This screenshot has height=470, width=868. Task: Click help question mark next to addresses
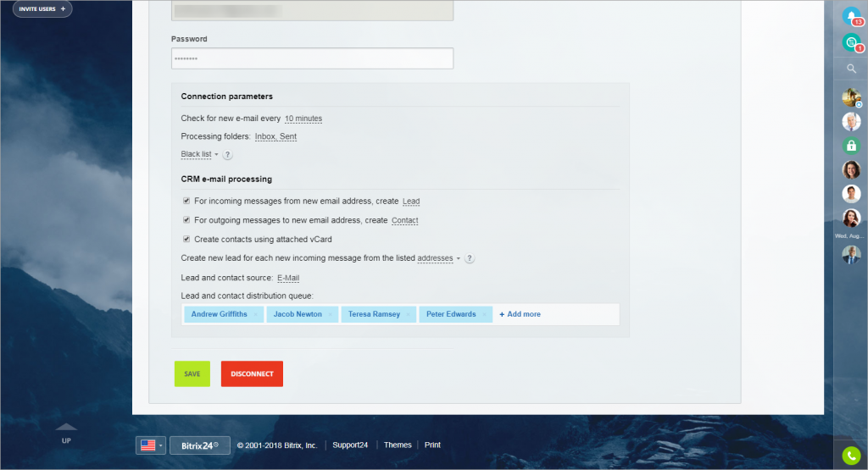click(470, 258)
